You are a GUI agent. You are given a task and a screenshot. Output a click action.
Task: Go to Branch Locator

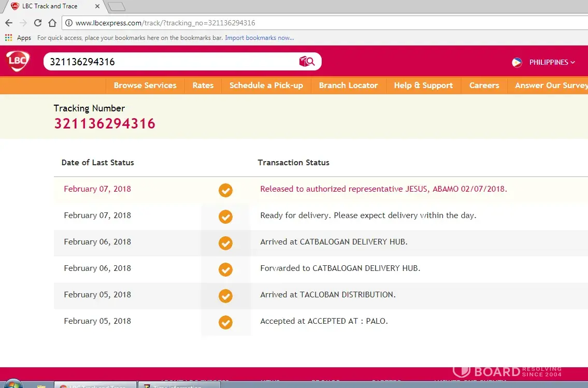point(348,85)
